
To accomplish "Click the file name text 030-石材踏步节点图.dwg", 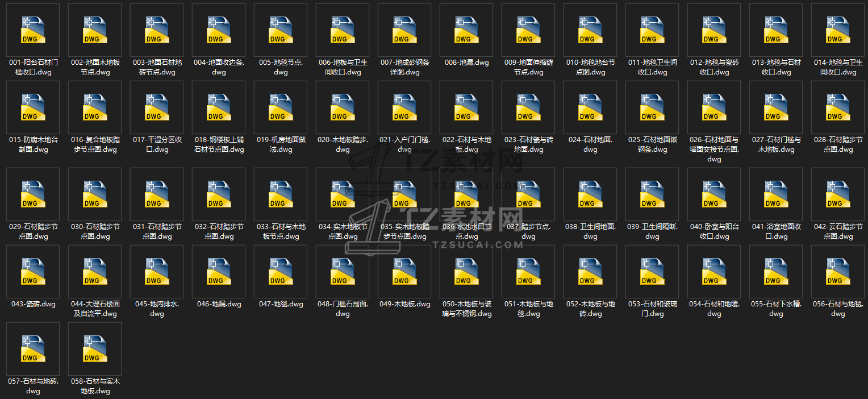I will click(x=95, y=231).
